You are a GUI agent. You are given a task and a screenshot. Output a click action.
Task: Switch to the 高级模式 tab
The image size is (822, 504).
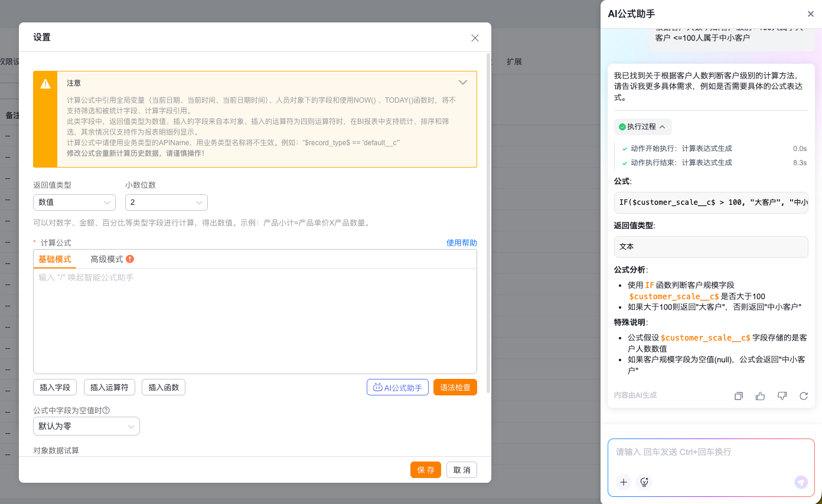pos(107,259)
